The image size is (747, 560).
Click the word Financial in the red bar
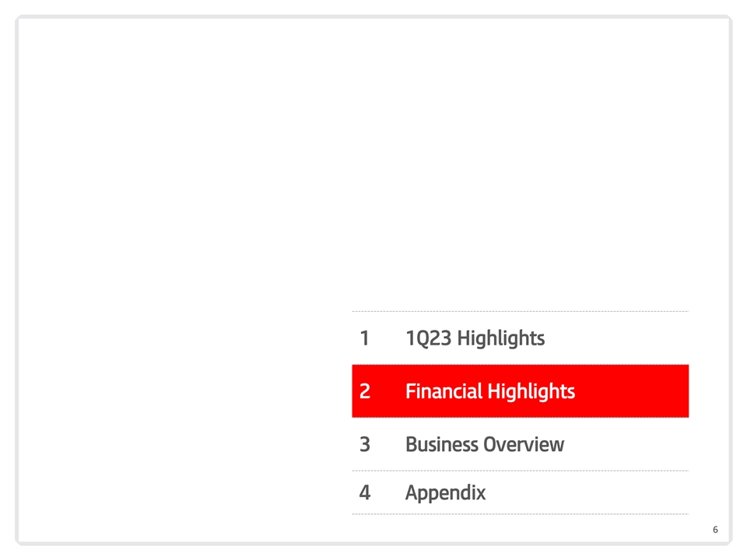[x=444, y=390]
